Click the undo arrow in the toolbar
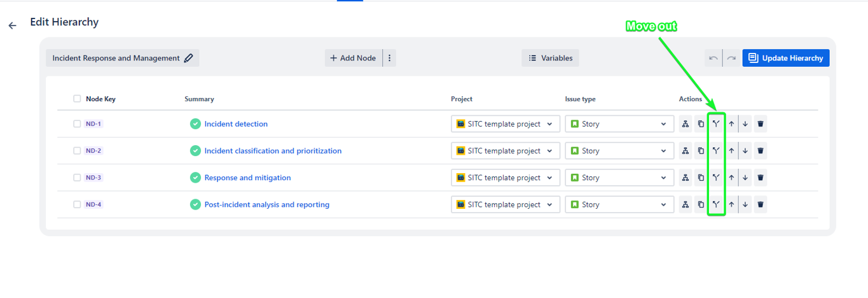868x298 pixels. click(x=713, y=58)
